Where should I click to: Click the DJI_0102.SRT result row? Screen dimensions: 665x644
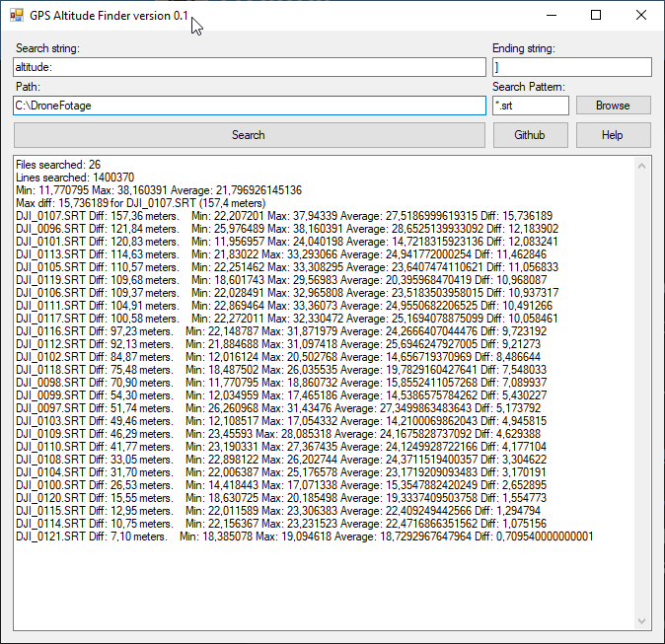pyautogui.click(x=278, y=357)
